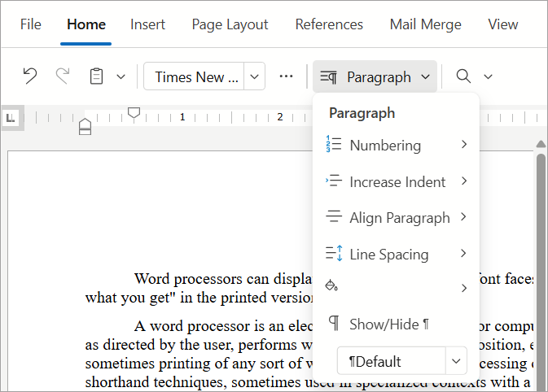Open the Increase Indent submenu

click(x=396, y=181)
